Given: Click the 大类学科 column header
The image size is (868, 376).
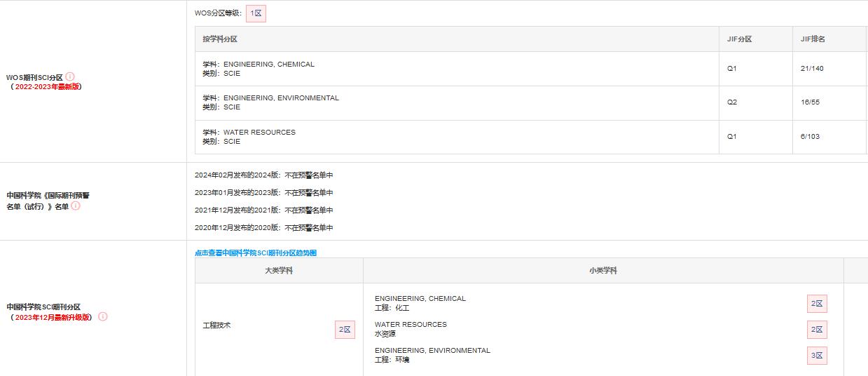Looking at the screenshot, I should point(279,271).
